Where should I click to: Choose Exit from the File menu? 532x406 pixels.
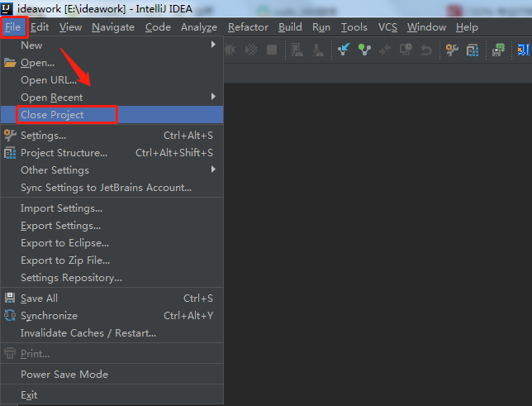[112, 394]
